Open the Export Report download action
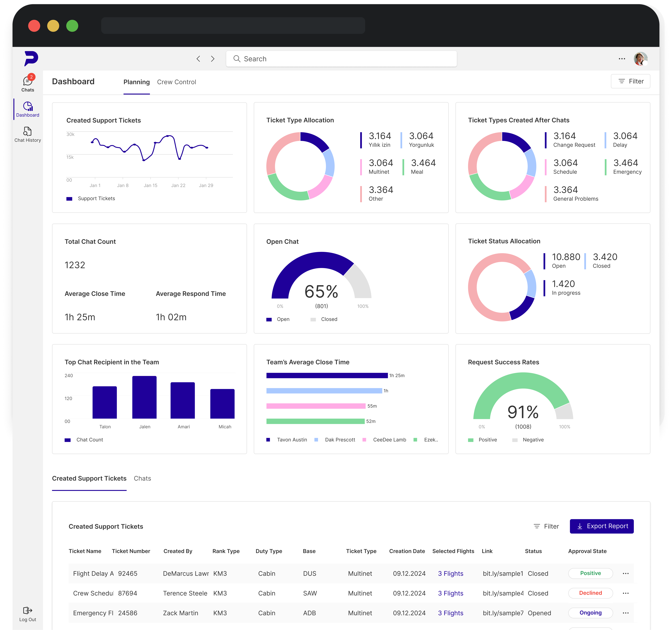Image resolution: width=672 pixels, height=630 pixels. pyautogui.click(x=602, y=526)
